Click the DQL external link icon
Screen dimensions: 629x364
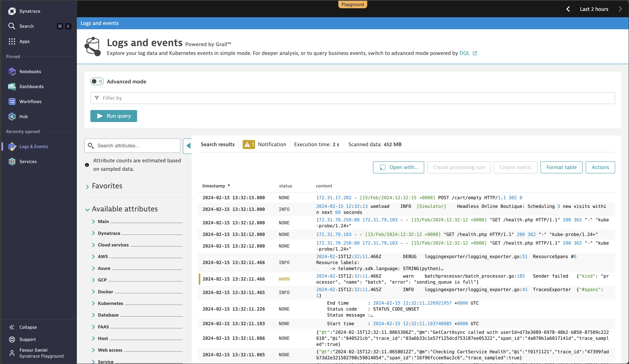pos(475,53)
